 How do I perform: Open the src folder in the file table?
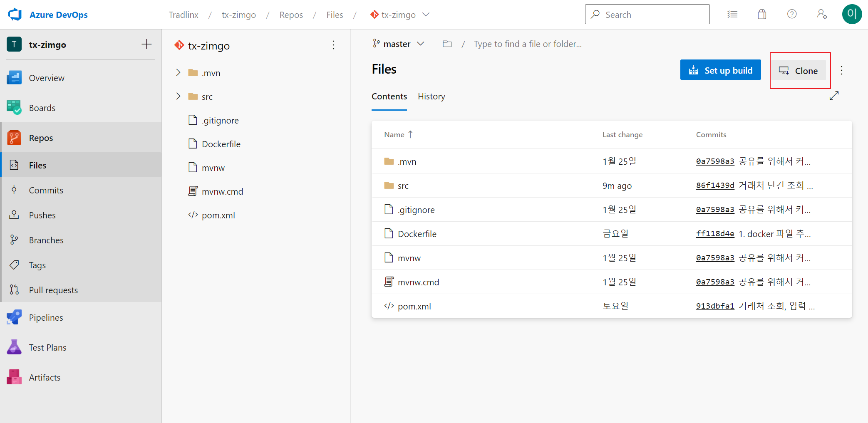pos(403,186)
